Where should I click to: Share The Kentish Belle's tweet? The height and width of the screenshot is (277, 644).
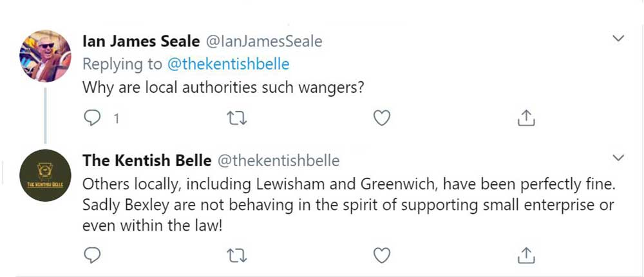click(x=526, y=255)
